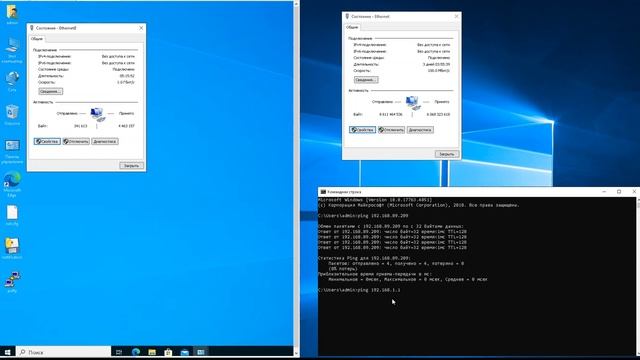The image size is (640, 360).
Task: Click Диагностика in the 100 Мбит/с Ethernet window
Action: tap(420, 130)
